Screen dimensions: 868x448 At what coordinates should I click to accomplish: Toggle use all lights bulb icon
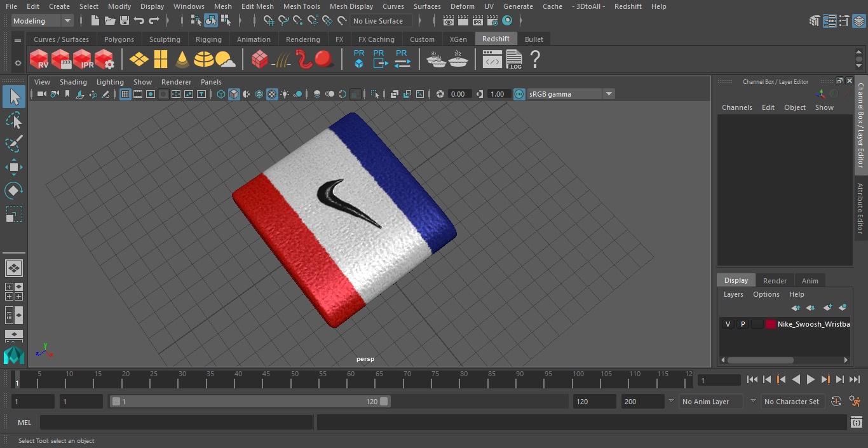point(285,94)
